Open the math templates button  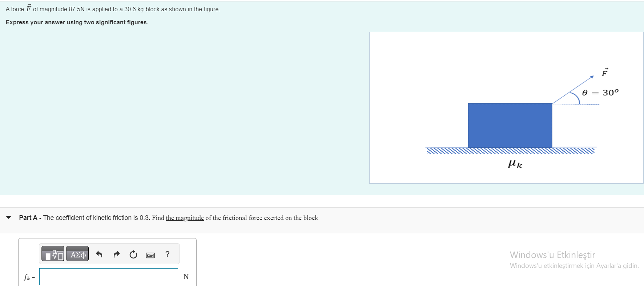(53, 254)
